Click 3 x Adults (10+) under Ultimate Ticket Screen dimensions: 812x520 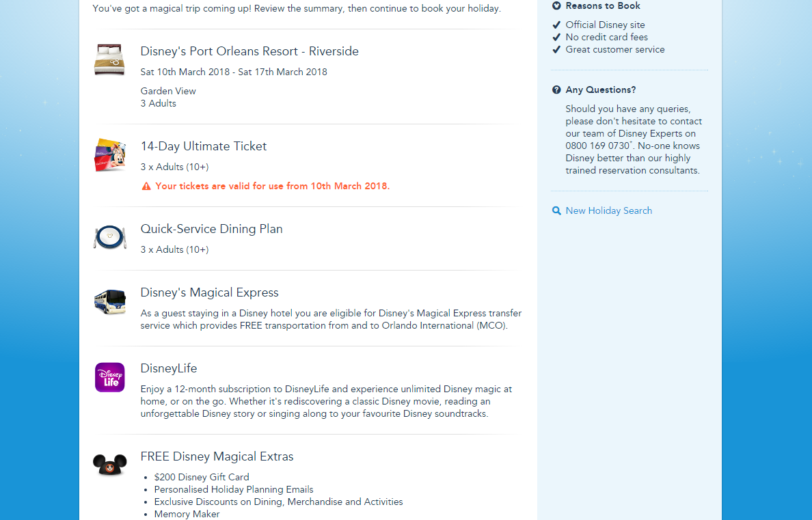tap(174, 167)
